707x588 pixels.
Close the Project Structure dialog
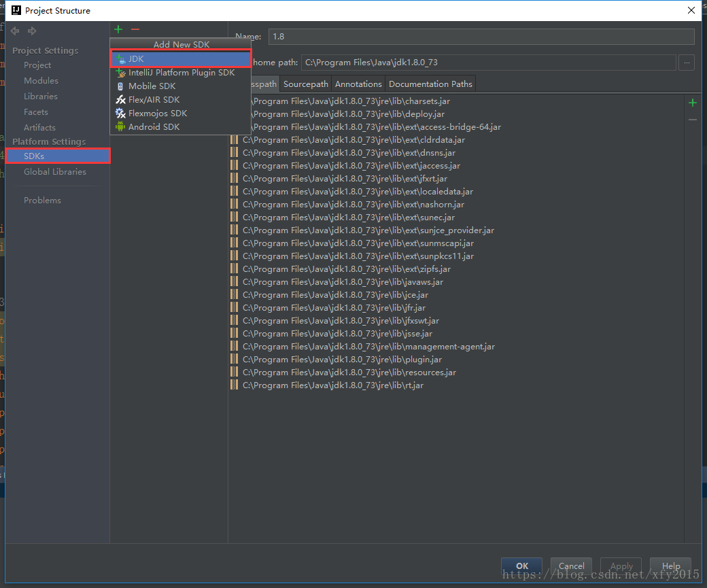[691, 10]
